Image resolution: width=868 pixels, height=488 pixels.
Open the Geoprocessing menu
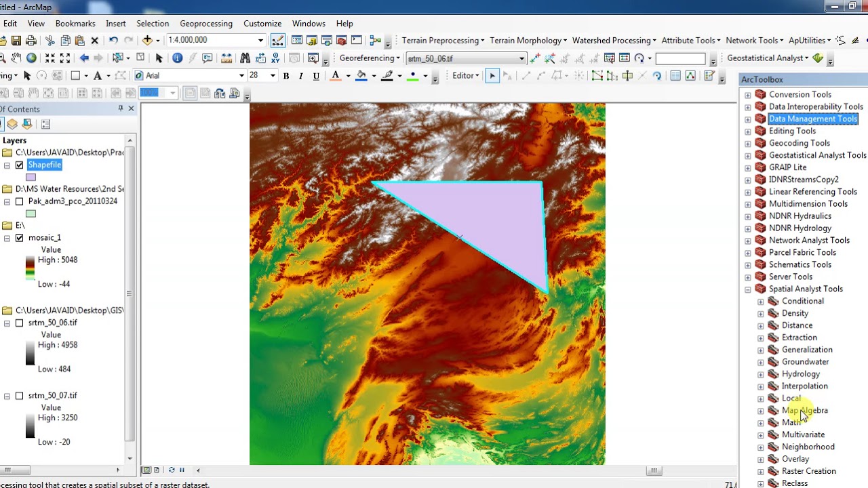[x=206, y=24]
